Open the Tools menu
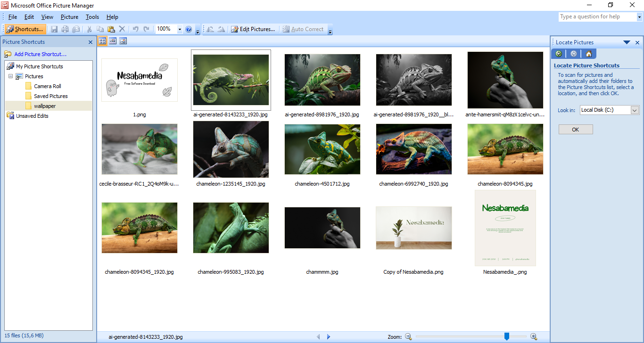The height and width of the screenshot is (343, 644). [92, 17]
